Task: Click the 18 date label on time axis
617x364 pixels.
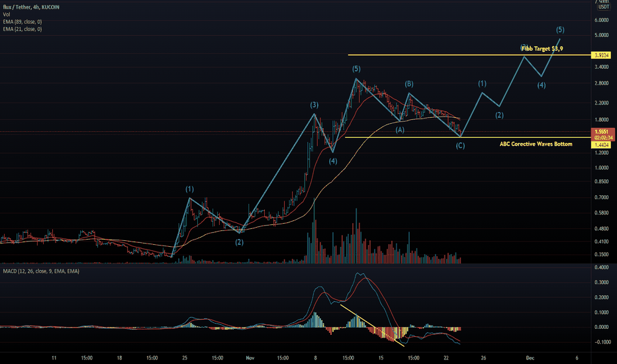Action: point(119,358)
